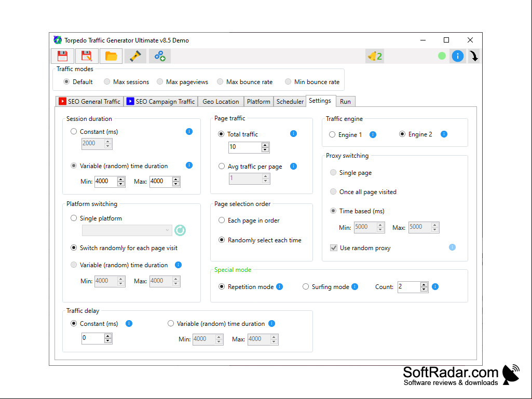Viewport: 532px width, 399px height.
Task: Increase Session duration Min value
Action: (x=121, y=179)
